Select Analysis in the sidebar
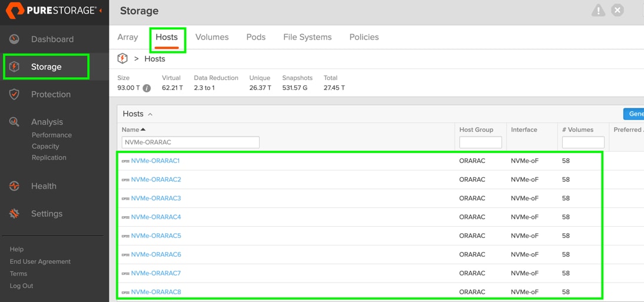Viewport: 644px width, 302px height. 47,122
